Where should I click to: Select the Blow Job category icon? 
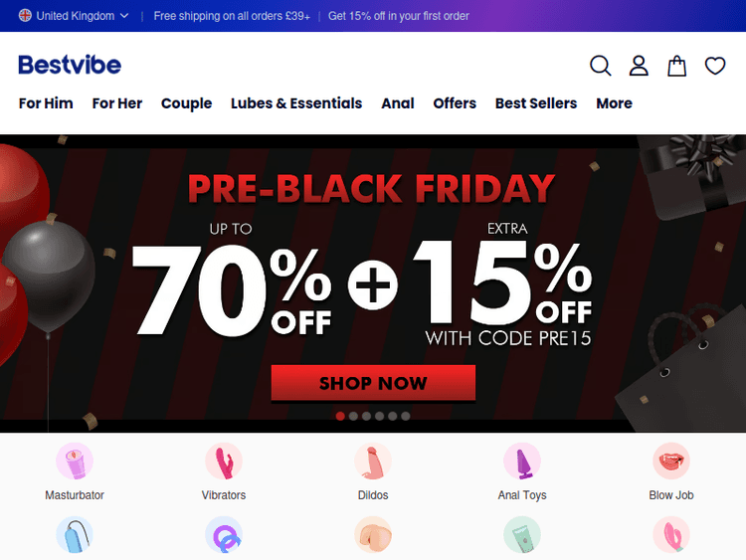click(x=671, y=462)
